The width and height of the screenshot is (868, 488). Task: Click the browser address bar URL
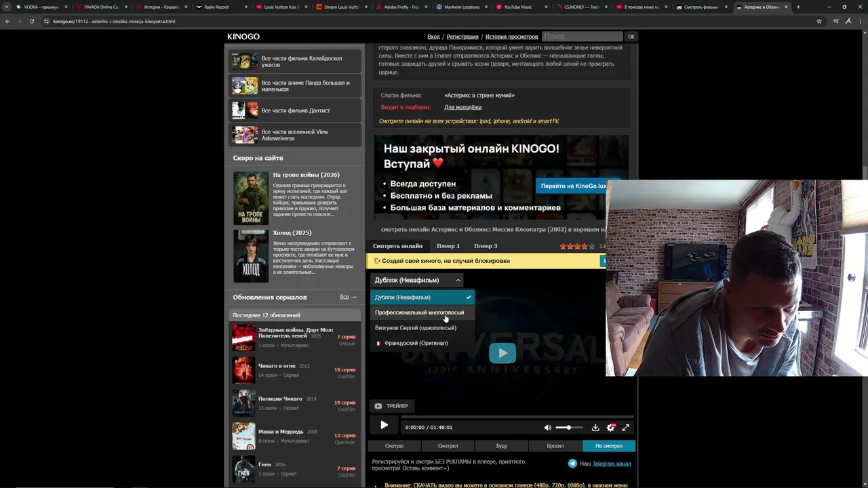point(114,21)
